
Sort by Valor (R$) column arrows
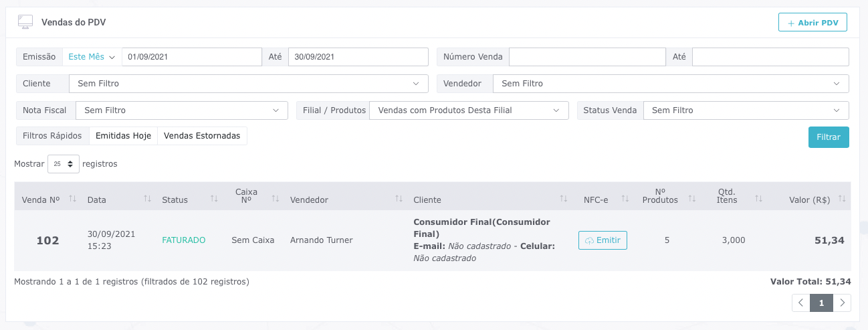pyautogui.click(x=842, y=199)
